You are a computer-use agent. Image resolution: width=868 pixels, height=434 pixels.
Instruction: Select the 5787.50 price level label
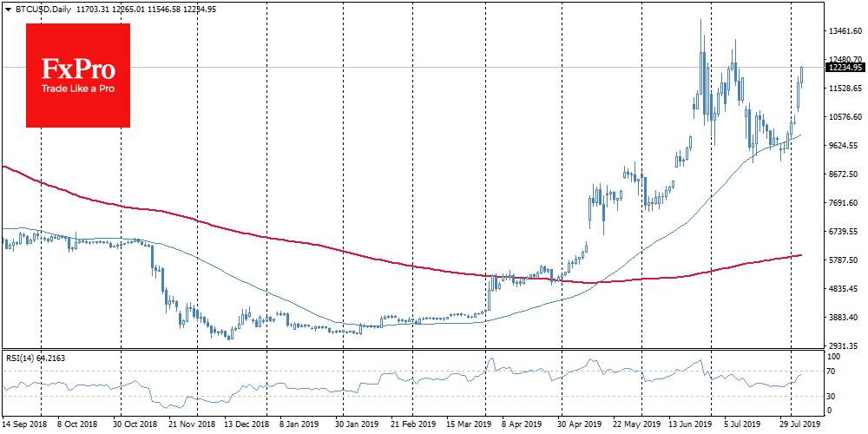pyautogui.click(x=844, y=260)
